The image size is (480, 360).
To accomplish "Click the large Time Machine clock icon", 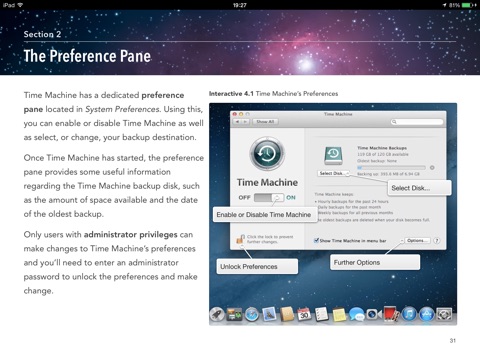I will click(x=267, y=154).
